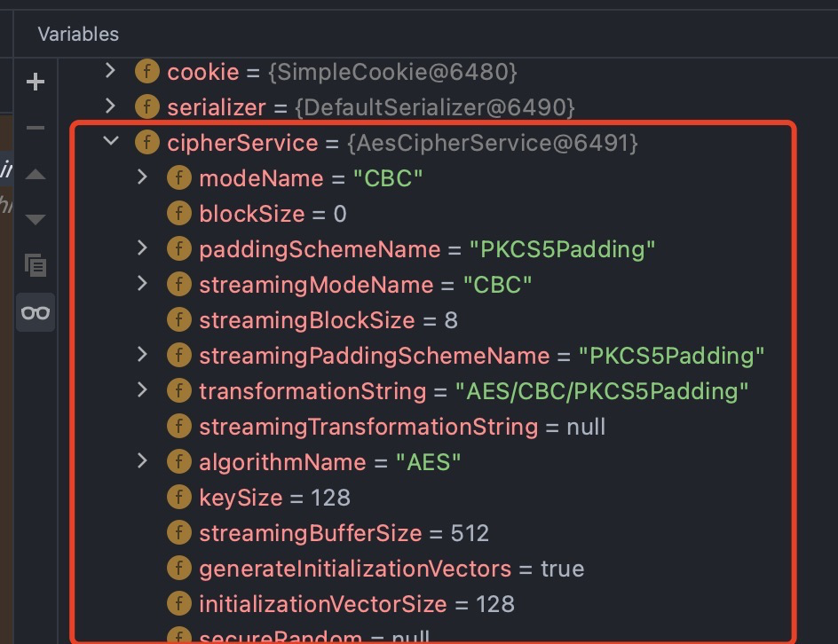
Task: Click the move watch down arrow
Action: tap(36, 219)
